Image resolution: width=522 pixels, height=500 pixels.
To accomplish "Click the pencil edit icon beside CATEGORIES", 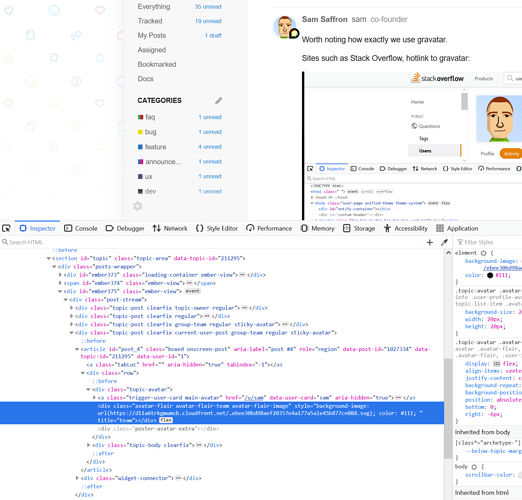I will pyautogui.click(x=218, y=100).
